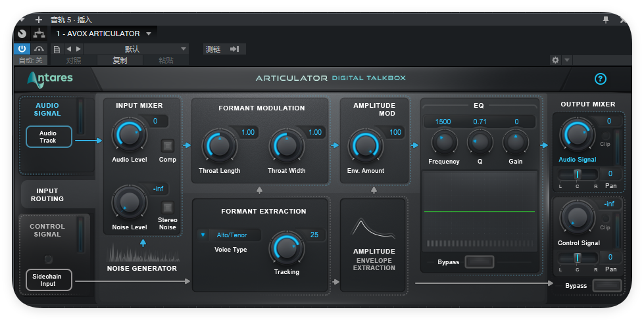644x320 pixels.
Task: Click the Audio Signal output value 0
Action: click(609, 121)
